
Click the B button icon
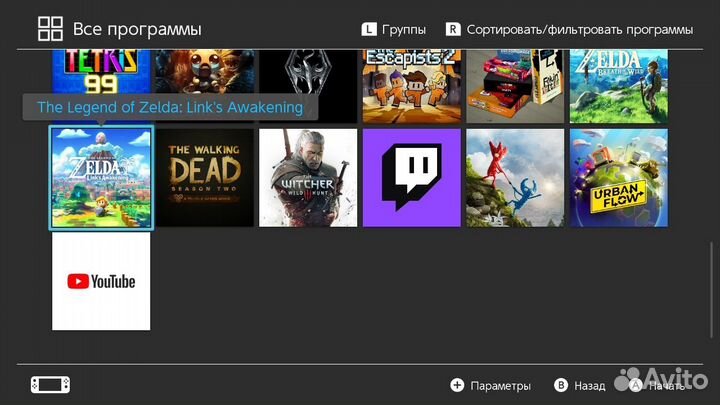tap(561, 385)
